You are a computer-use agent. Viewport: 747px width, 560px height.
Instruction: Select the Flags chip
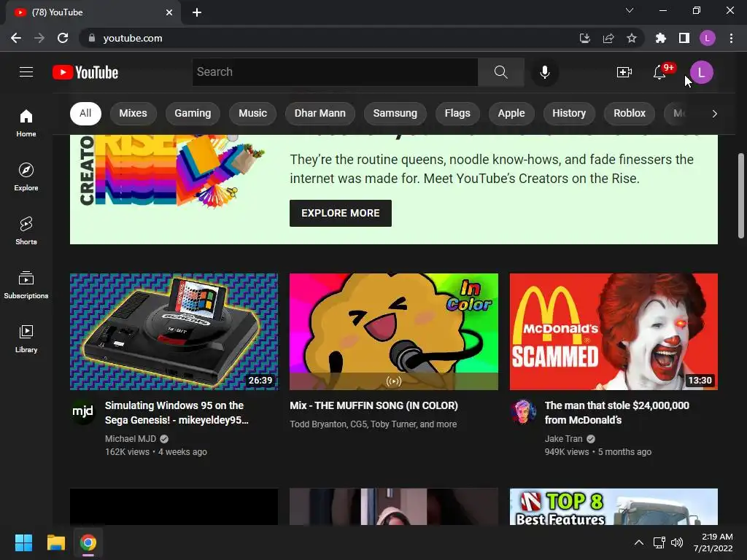pyautogui.click(x=457, y=113)
